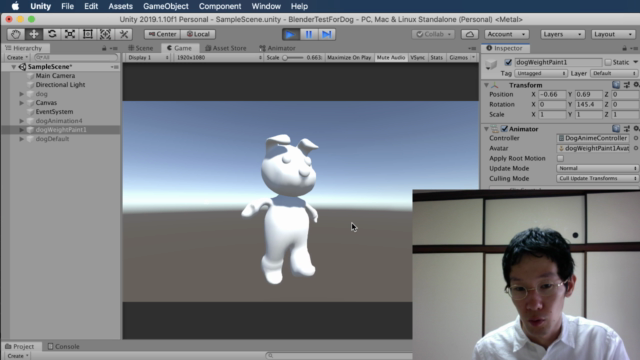
Task: Open the SampleScene options menu icon
Action: point(115,67)
